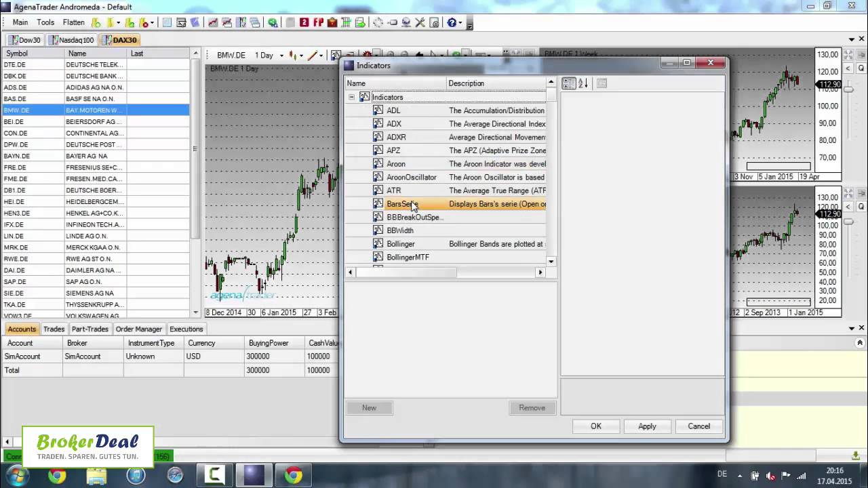Click the red briefcase toolbar icon
The image size is (868, 488).
[x=332, y=22]
